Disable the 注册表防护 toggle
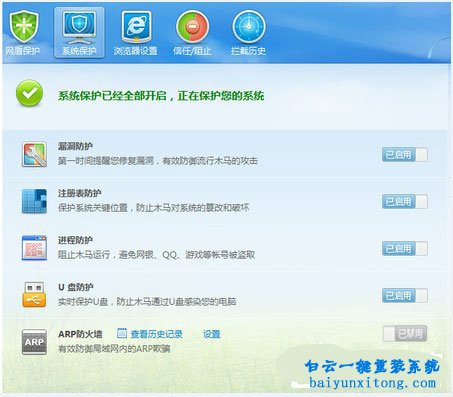 (x=405, y=202)
